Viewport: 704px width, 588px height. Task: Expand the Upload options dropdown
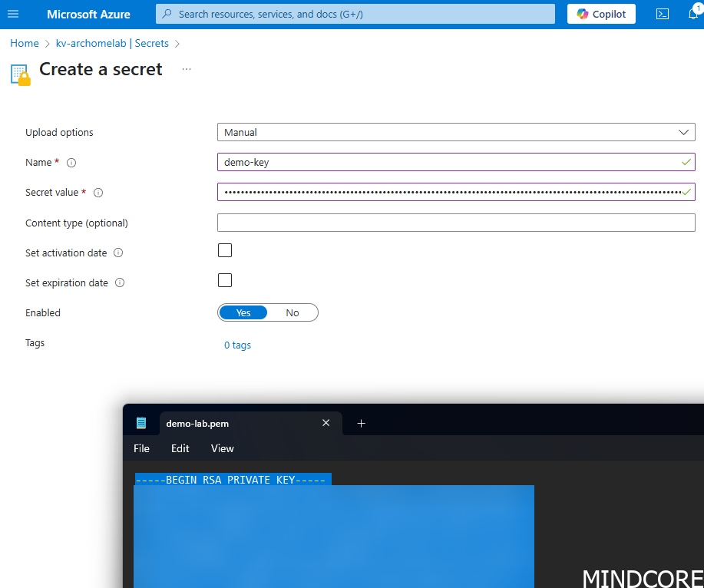[x=456, y=132]
